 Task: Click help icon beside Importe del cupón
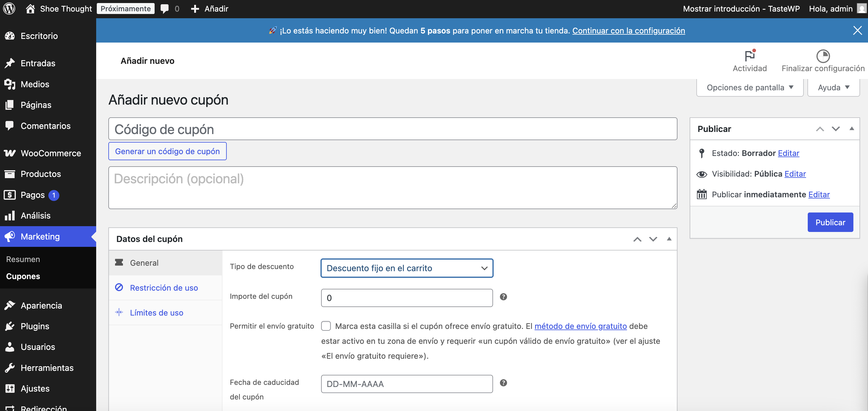click(x=503, y=297)
